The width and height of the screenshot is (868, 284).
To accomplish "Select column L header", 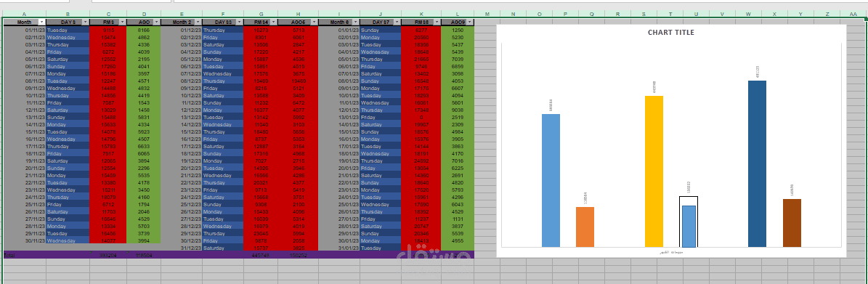I will [458, 14].
